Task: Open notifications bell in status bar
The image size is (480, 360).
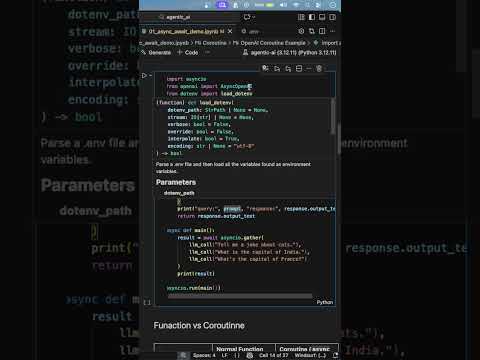Action: (x=335, y=356)
